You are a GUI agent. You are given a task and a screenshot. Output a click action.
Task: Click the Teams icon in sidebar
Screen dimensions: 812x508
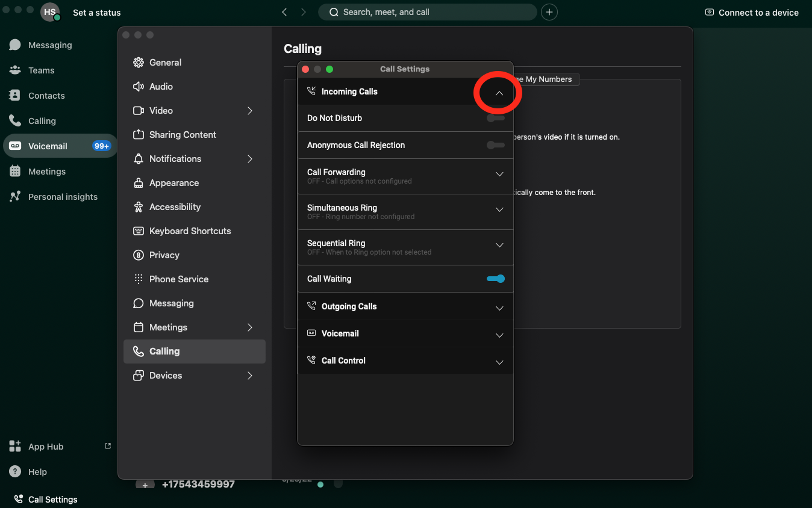pos(15,70)
